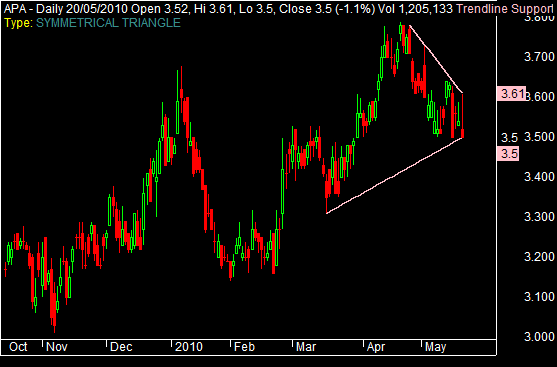Click the lower pink 3.5 price marker
557x367 pixels.
point(508,153)
